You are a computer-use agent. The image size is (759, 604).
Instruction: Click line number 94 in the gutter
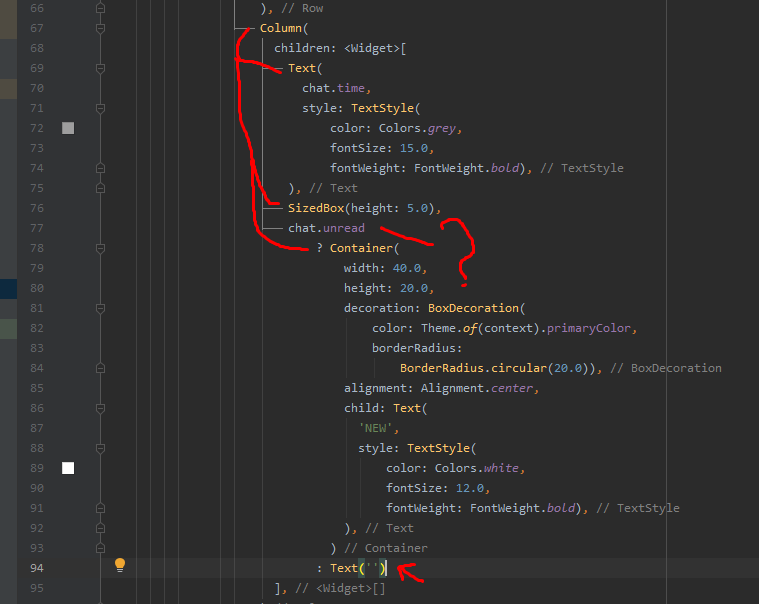(x=37, y=568)
